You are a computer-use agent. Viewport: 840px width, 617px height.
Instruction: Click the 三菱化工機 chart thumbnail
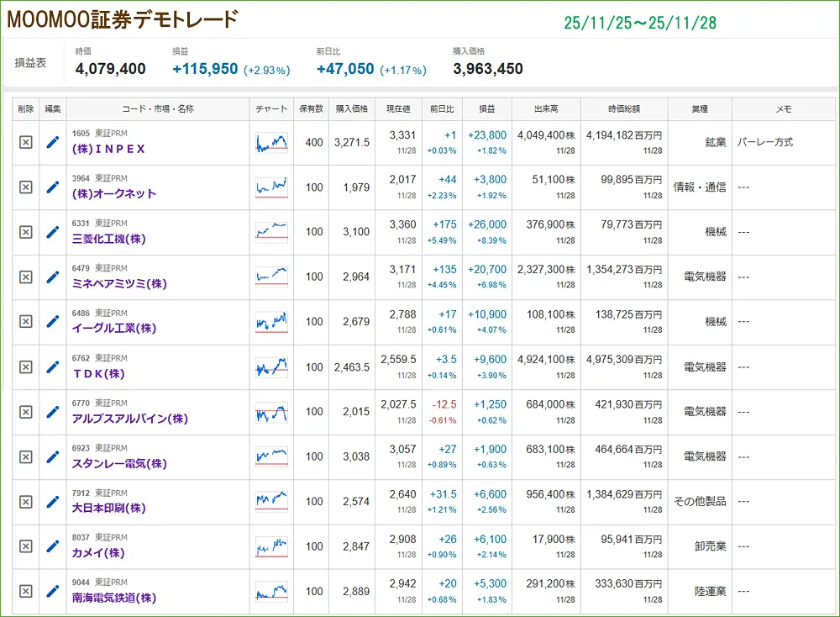click(x=271, y=232)
